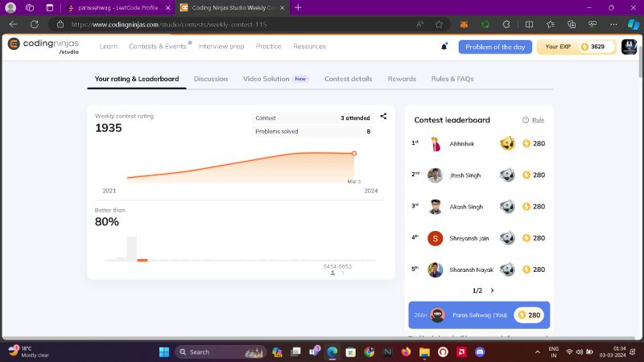Click the orange rating distribution bar
Image resolution: width=644 pixels, height=362 pixels.
point(142,260)
